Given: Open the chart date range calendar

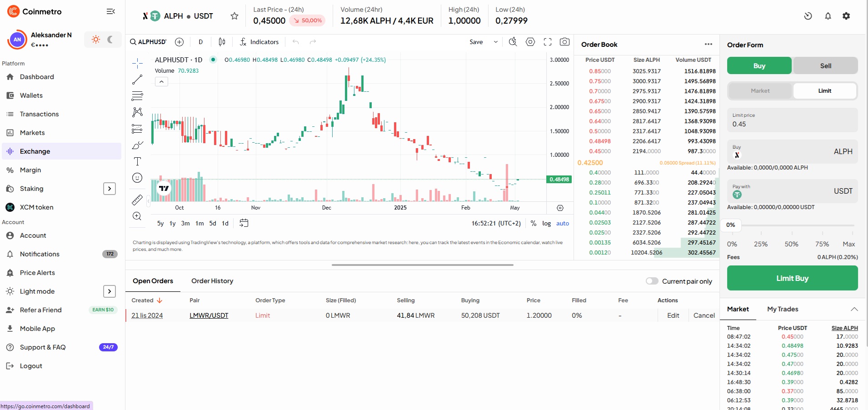Looking at the screenshot, I should click(x=244, y=223).
